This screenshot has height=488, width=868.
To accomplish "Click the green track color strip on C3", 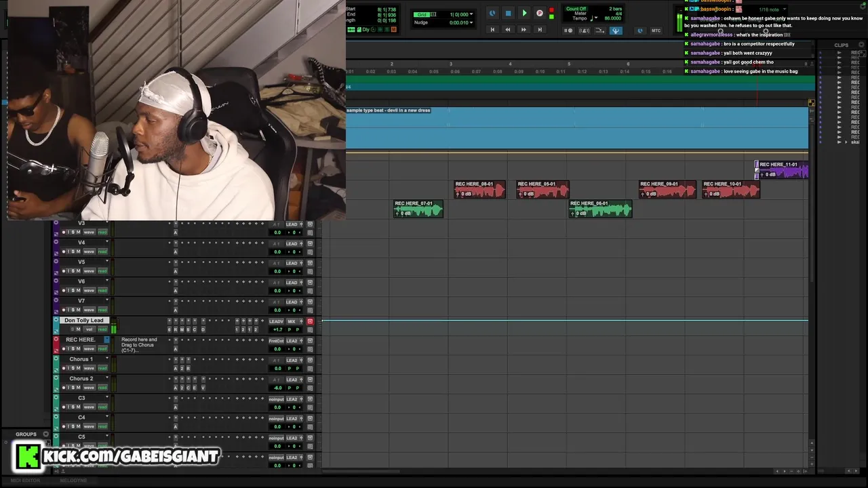I will pos(56,403).
